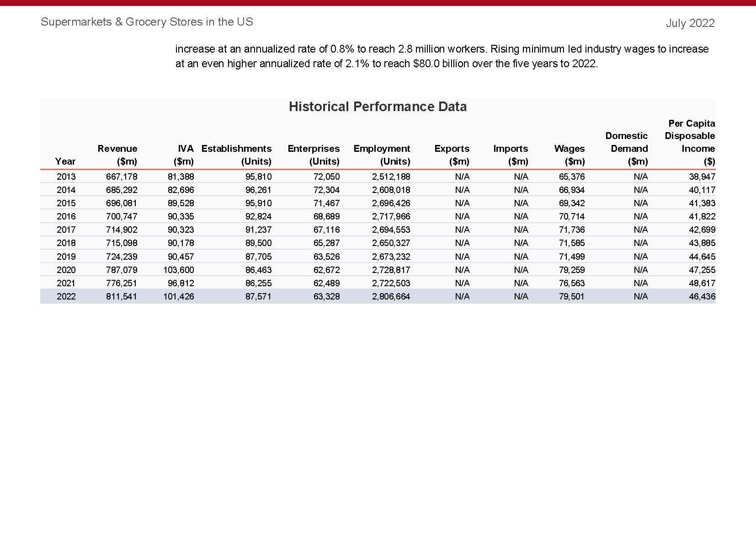Image resolution: width=756 pixels, height=535 pixels.
Task: Select the Employment column header
Action: pyautogui.click(x=382, y=155)
